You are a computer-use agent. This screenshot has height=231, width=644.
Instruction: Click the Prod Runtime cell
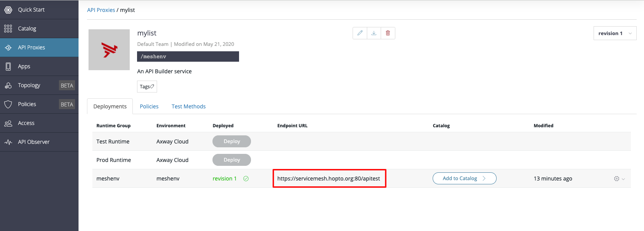pyautogui.click(x=114, y=160)
